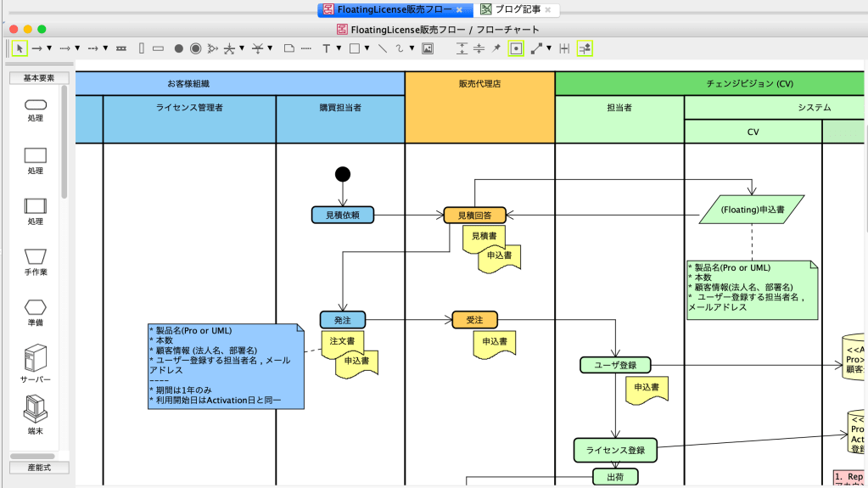Viewport: 868px width, 488px height.
Task: Pick the filled circle start node tool
Action: click(178, 48)
